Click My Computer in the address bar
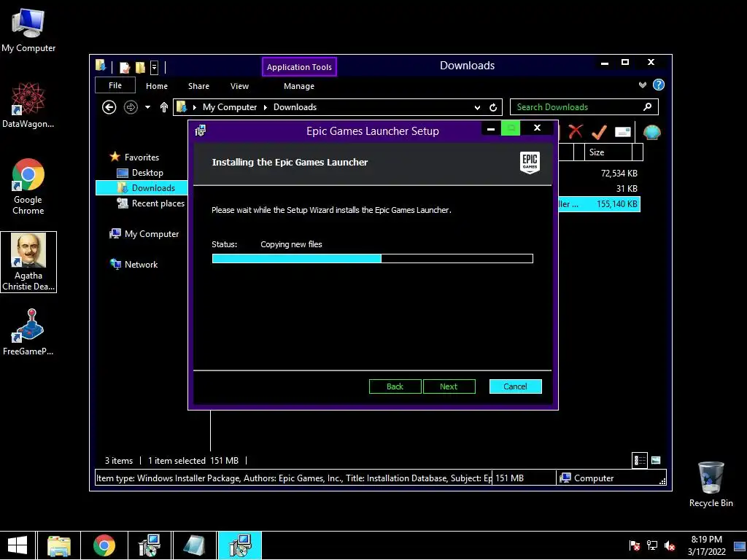This screenshot has height=560, width=747. [230, 107]
